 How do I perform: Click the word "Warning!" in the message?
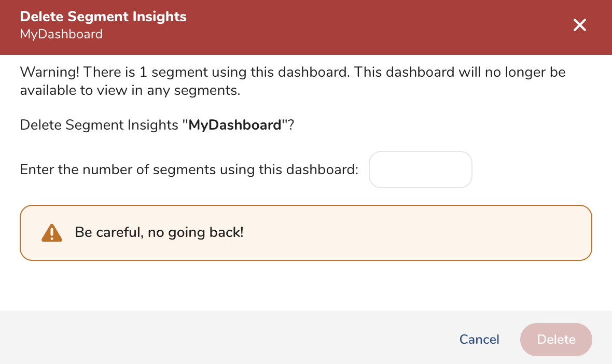[49, 72]
